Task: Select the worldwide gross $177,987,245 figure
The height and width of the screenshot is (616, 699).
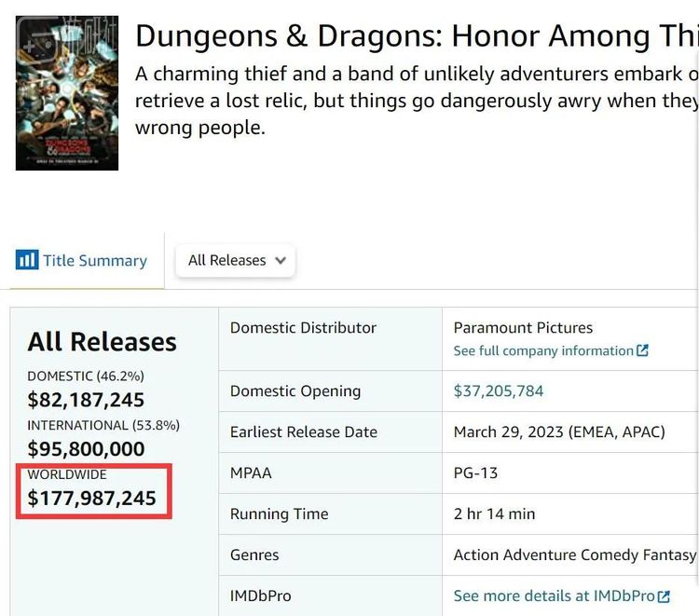Action: point(92,499)
